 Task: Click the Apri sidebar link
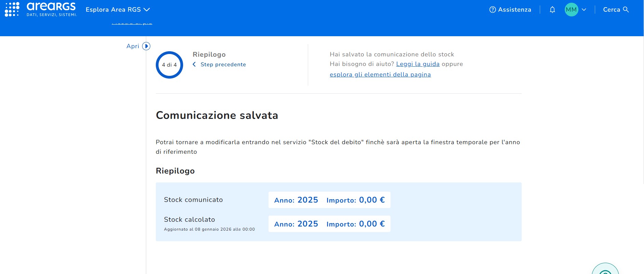tap(133, 46)
